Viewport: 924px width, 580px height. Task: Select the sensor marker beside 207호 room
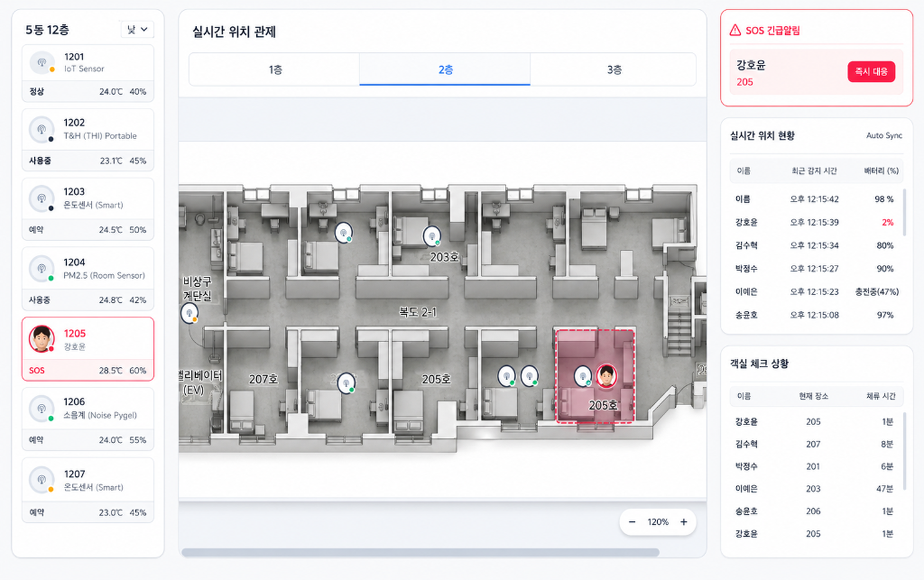coord(346,383)
